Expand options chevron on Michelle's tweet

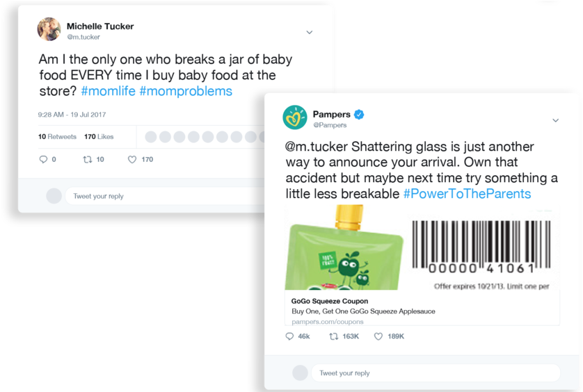pyautogui.click(x=310, y=32)
